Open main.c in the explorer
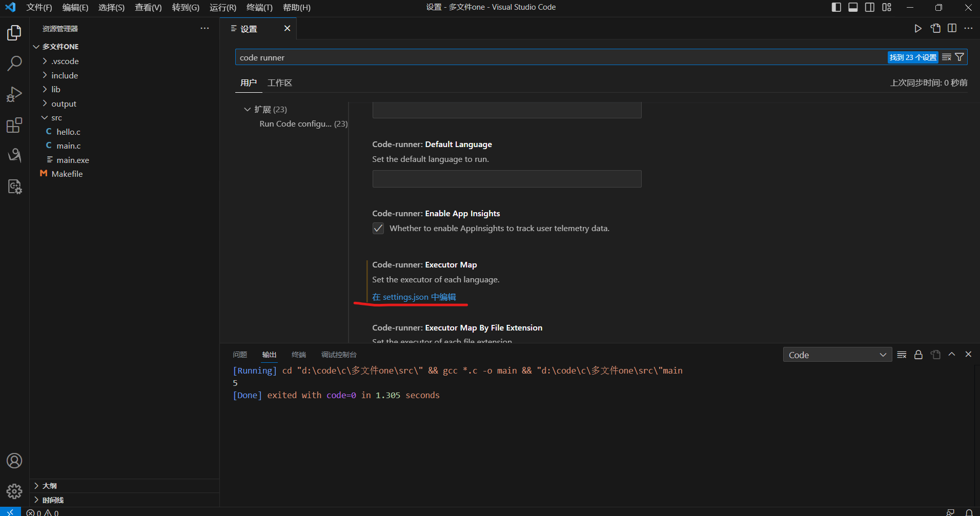The width and height of the screenshot is (980, 516). (x=68, y=146)
